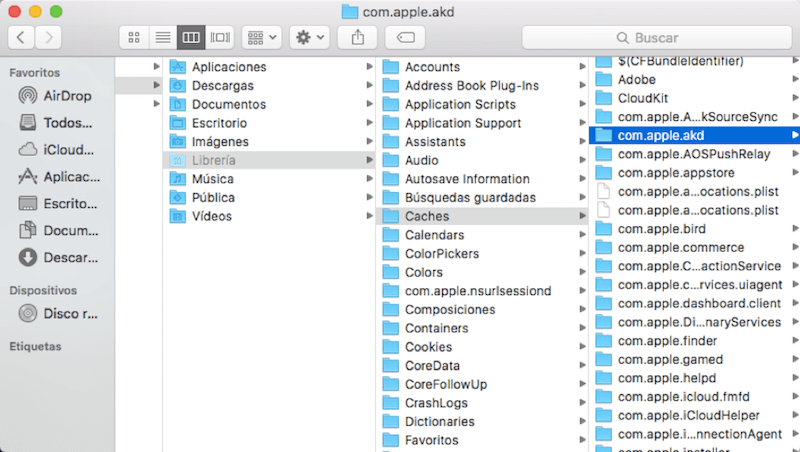Screen dimensions: 800x452
Task: Select com.apple.bird folder
Action: click(x=694, y=229)
